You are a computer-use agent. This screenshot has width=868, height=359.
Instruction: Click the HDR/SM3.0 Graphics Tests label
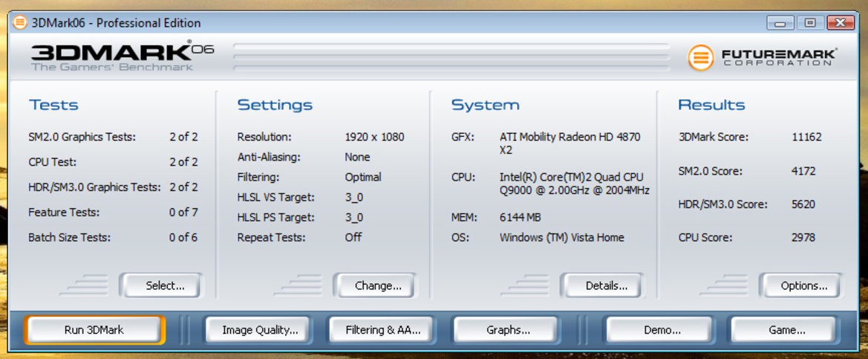(x=94, y=187)
